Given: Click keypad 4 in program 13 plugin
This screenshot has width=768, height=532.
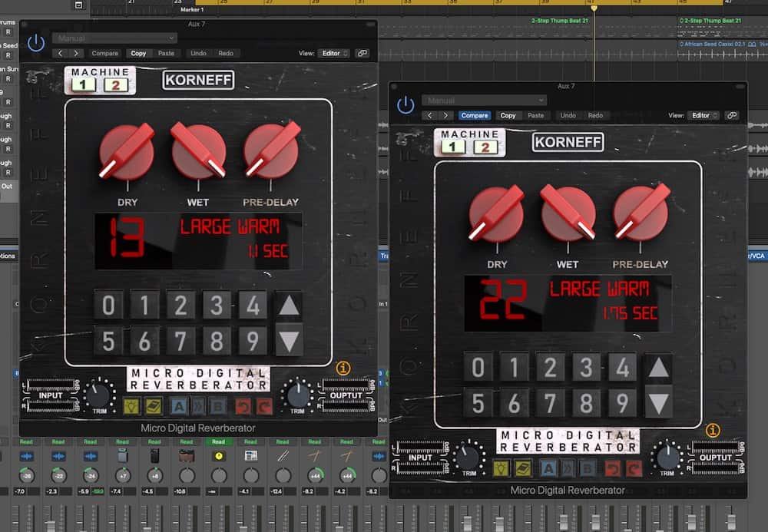Looking at the screenshot, I should tap(253, 306).
